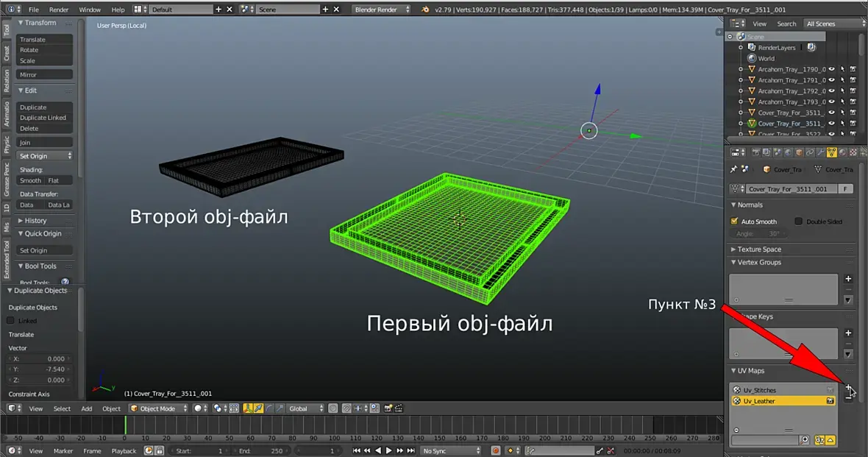
Task: Click the OpenGL render camera icon
Action: click(x=388, y=408)
